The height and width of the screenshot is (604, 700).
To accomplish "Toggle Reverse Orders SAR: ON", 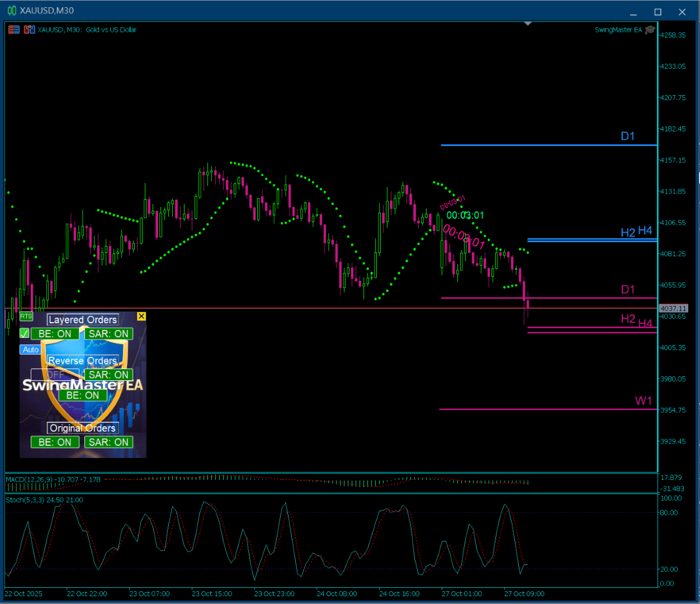I will [108, 375].
